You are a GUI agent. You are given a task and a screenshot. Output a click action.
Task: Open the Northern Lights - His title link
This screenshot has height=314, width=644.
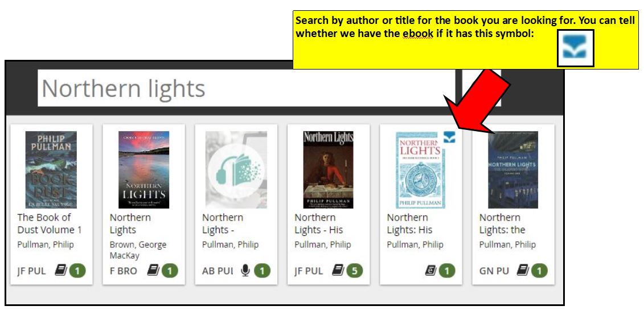319,223
